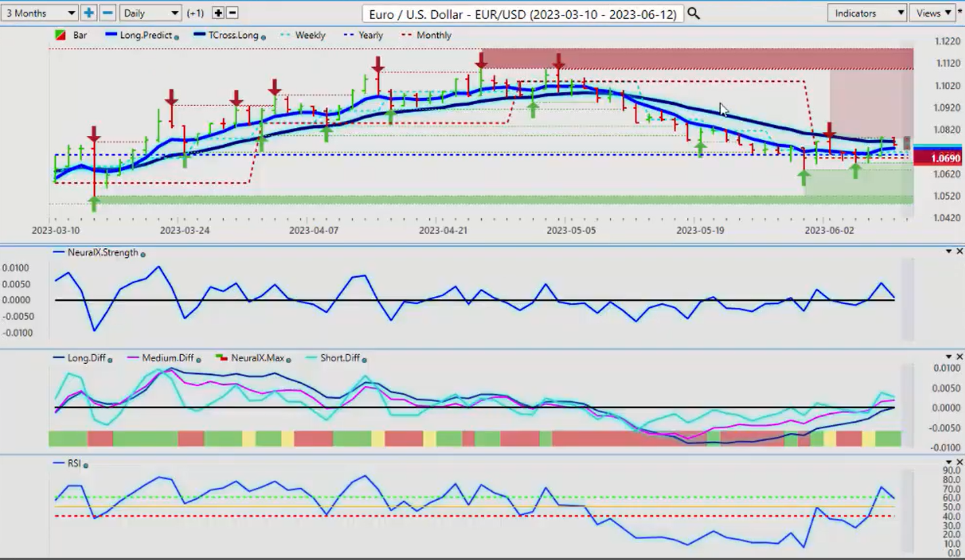Click the 2023-06-02 date label
Viewport: 965px width, 560px height.
click(x=829, y=231)
